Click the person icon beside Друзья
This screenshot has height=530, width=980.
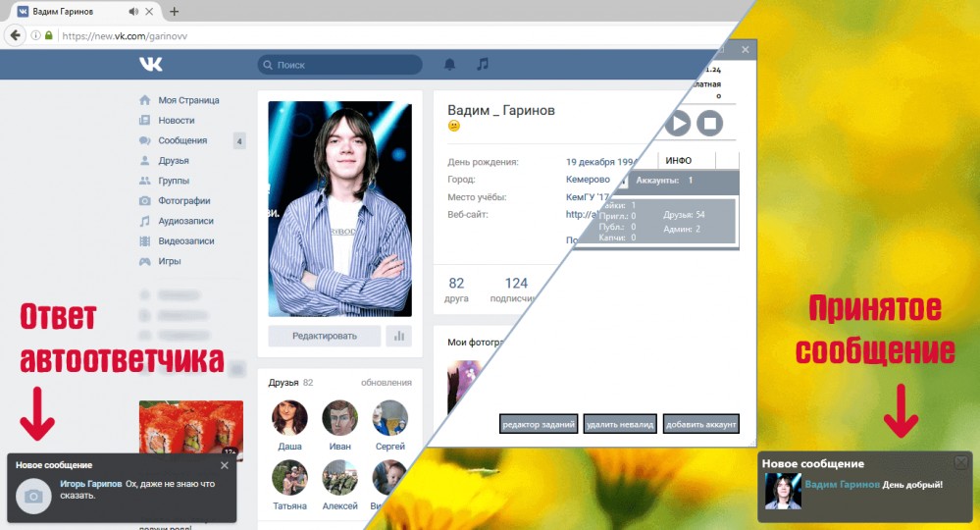point(145,161)
